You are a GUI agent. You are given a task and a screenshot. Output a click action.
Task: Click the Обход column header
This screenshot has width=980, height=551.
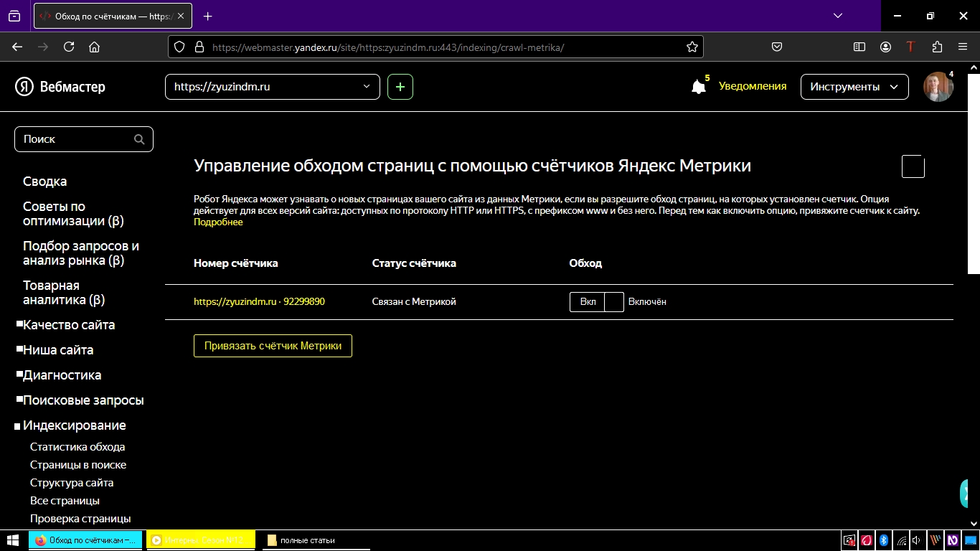point(585,263)
